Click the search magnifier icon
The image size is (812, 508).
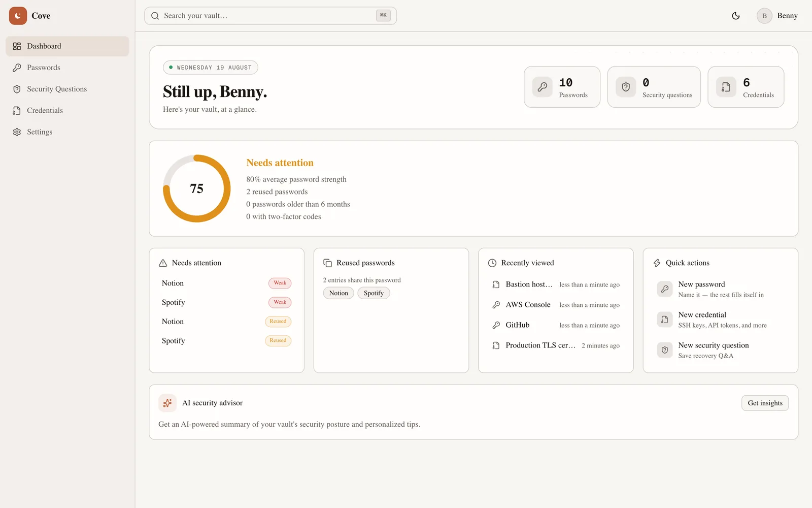[155, 16]
